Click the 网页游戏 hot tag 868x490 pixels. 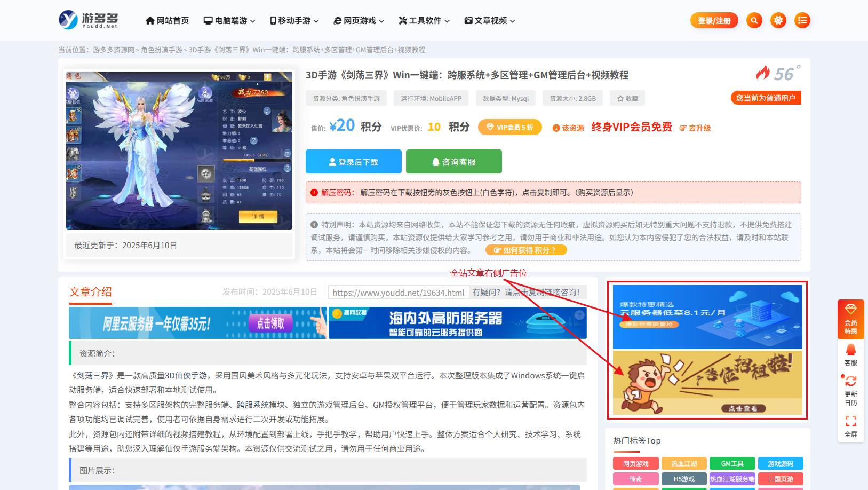coord(636,463)
